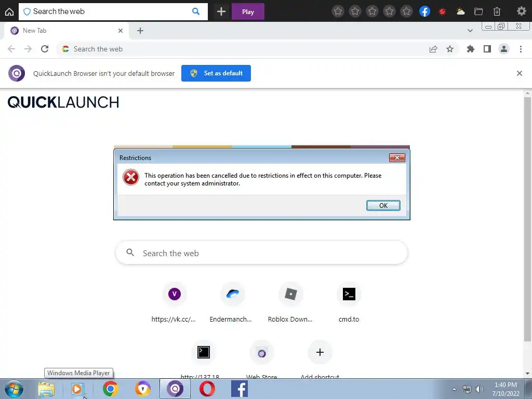Open the http://137.18 terminal shortcut
The height and width of the screenshot is (399, 532).
(203, 360)
